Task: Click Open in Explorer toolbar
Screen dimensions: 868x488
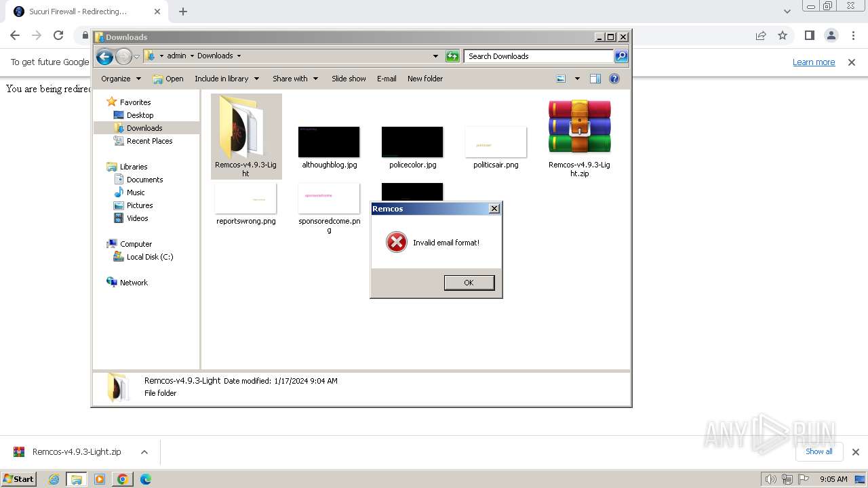Action: coord(168,79)
